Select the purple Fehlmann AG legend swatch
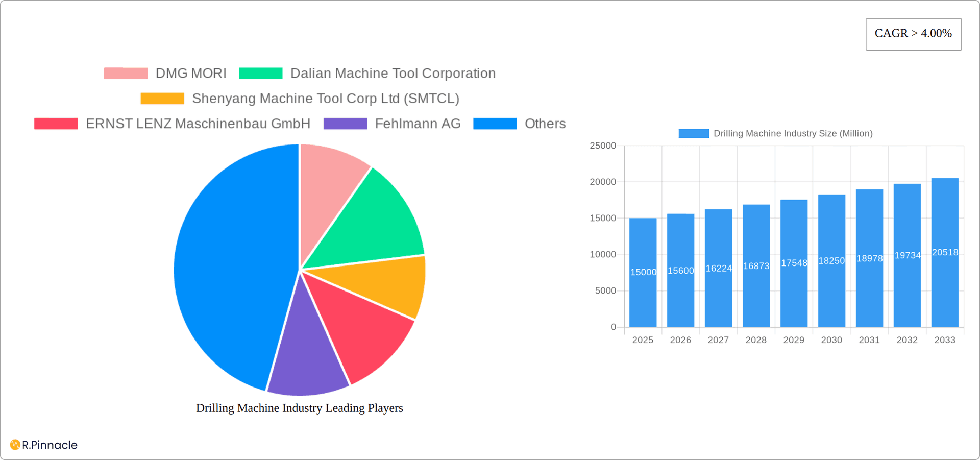Screen dimensions: 980x460 pyautogui.click(x=346, y=123)
